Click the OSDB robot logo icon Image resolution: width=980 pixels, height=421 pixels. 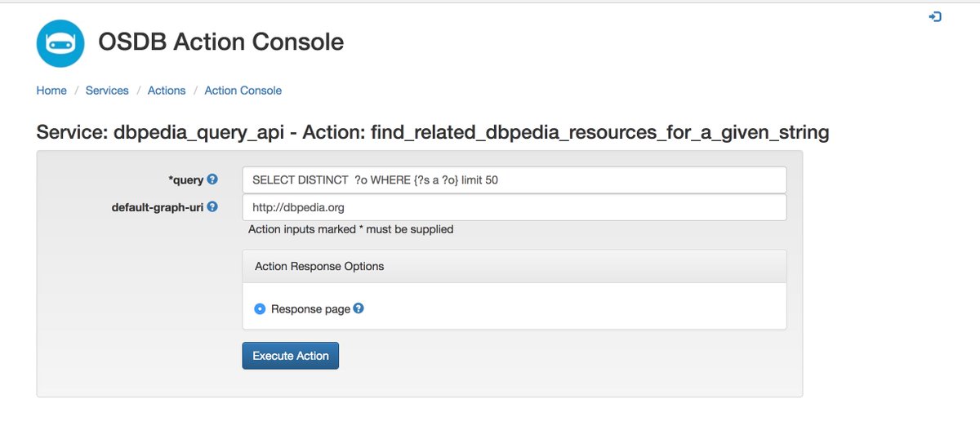(x=61, y=42)
